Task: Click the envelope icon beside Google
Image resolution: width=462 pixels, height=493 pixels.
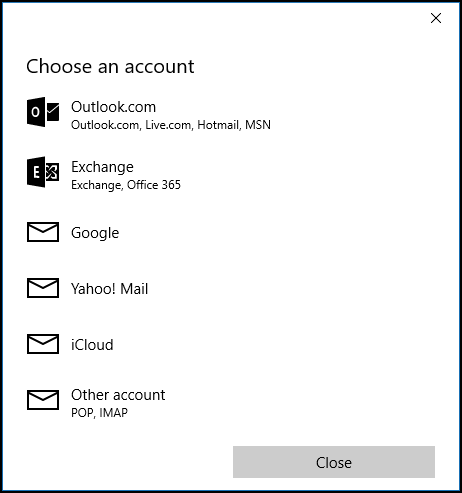Action: pyautogui.click(x=43, y=232)
